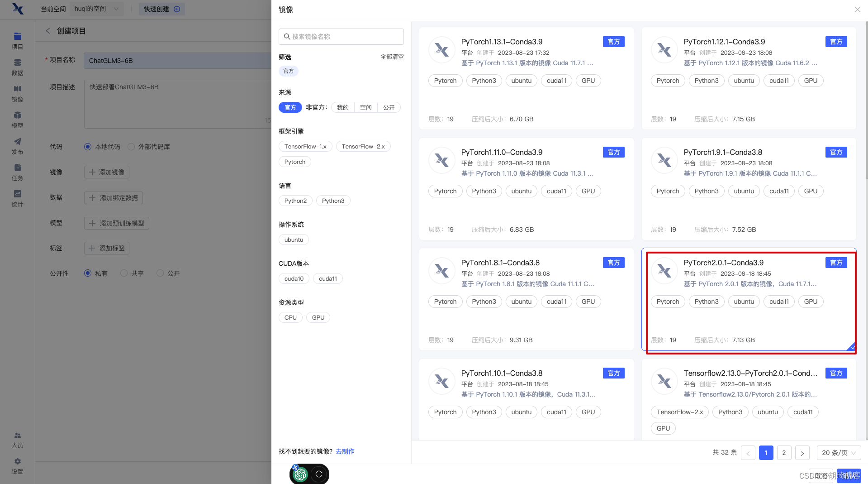Image resolution: width=868 pixels, height=484 pixels.
Task: Select 私有 visibility radio
Action: pyautogui.click(x=88, y=273)
